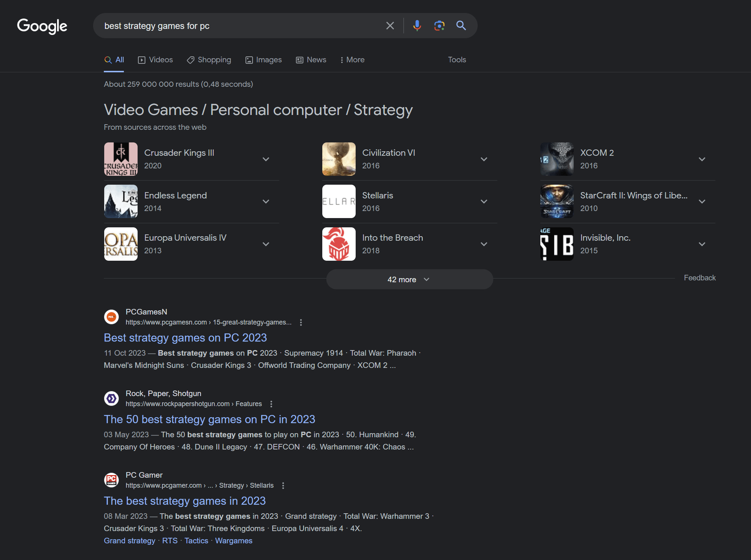The image size is (751, 560).
Task: Open PCGamesN best strategy games 2023 article
Action: click(x=185, y=337)
